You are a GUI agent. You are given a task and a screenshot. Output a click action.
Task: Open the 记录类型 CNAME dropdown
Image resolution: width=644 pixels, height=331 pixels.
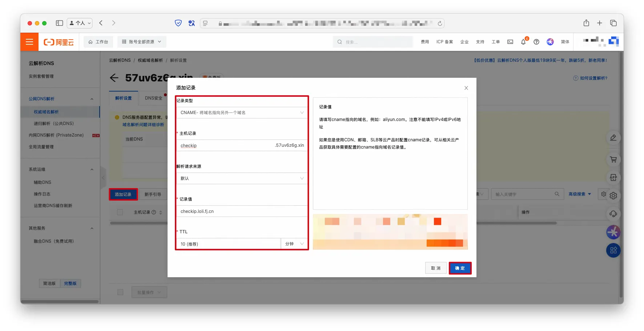(242, 113)
